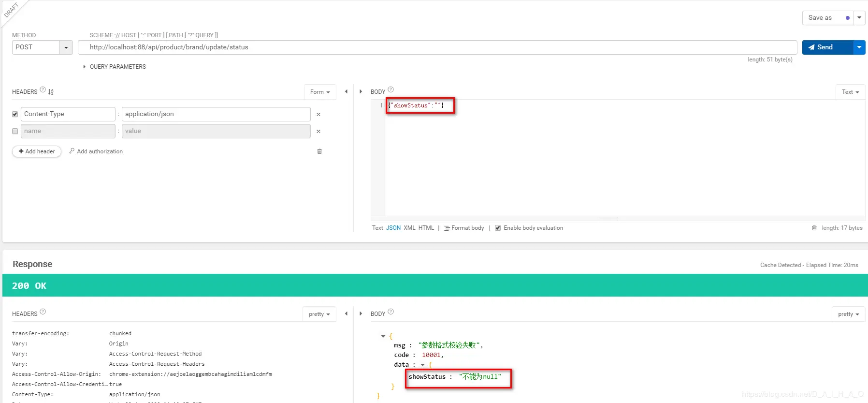
Task: Click Format body
Action: click(x=464, y=228)
